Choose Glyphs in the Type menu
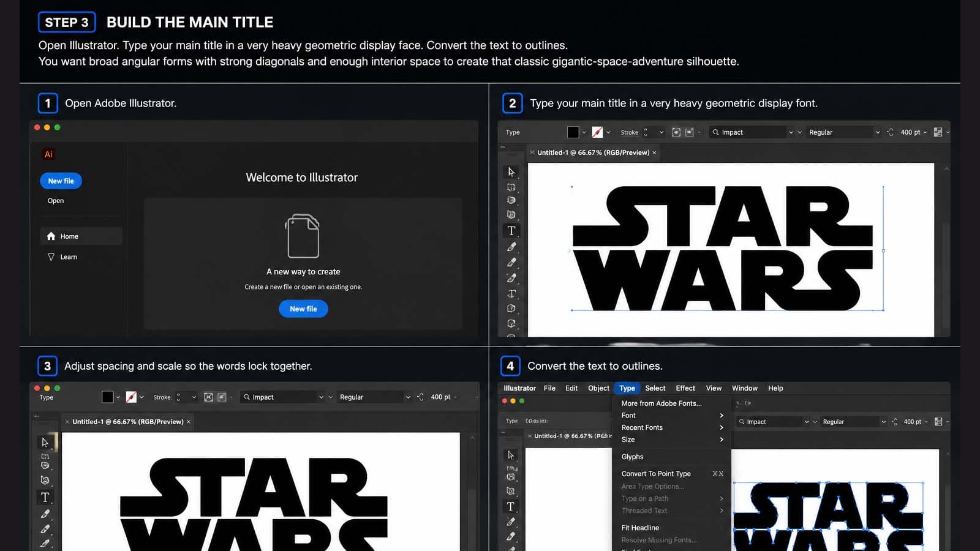Screen dimensions: 980x551 point(672,457)
